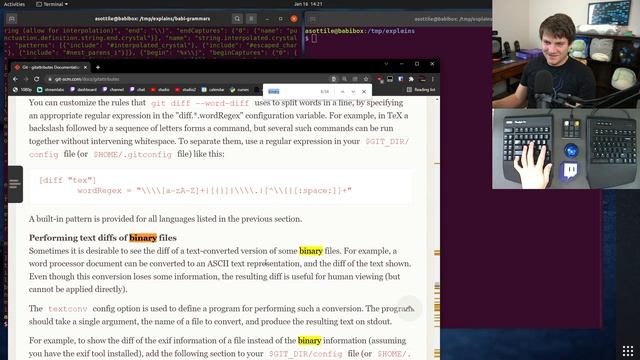Open the studio2 bookmark
The height and width of the screenshot is (360, 640).
pyautogui.click(x=185, y=89)
